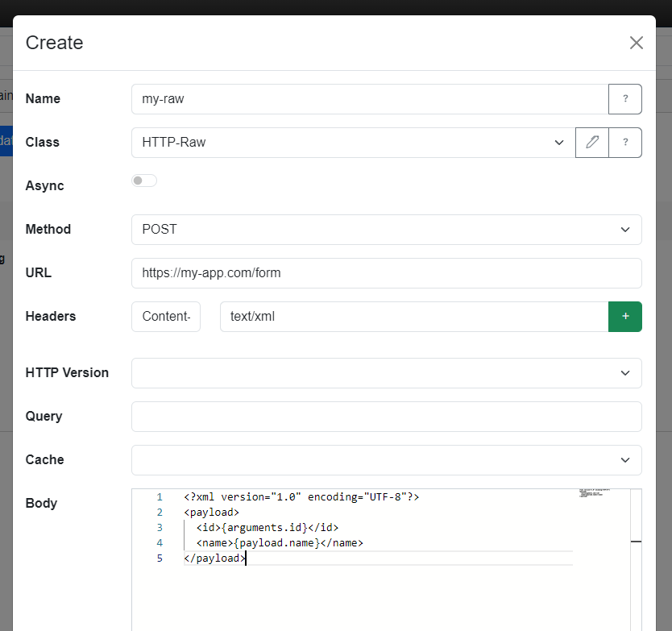Expand the Method dropdown set to POST
Image resolution: width=672 pixels, height=631 pixels.
click(386, 230)
